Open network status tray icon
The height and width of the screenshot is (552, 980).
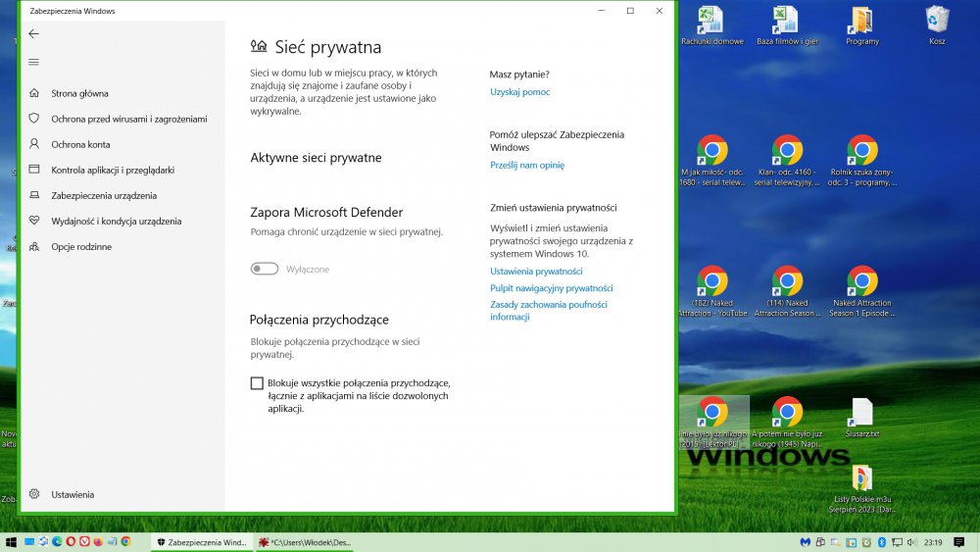pos(897,542)
